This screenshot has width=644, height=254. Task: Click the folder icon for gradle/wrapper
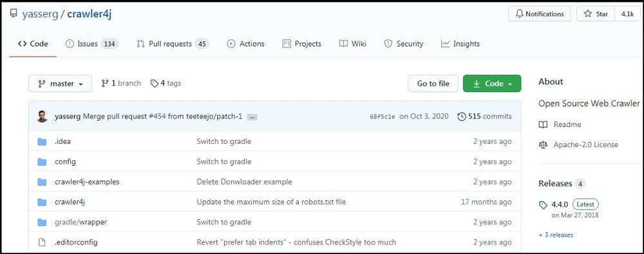tap(42, 222)
